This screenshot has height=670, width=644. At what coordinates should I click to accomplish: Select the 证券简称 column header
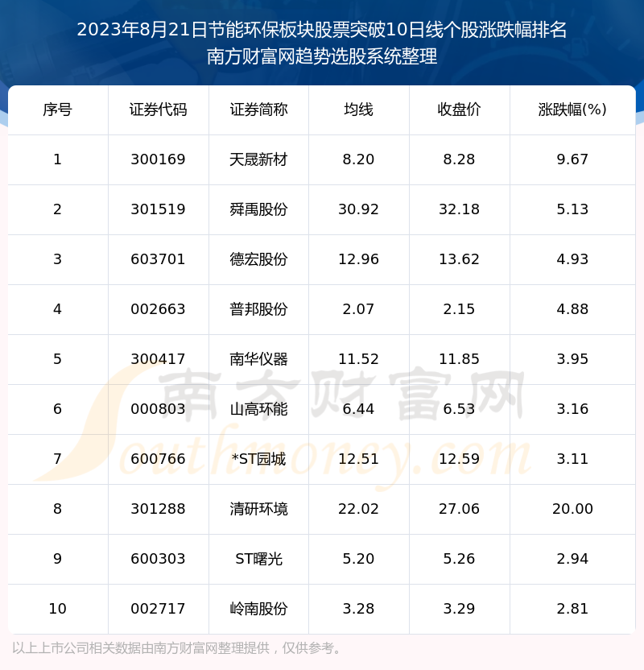(258, 110)
